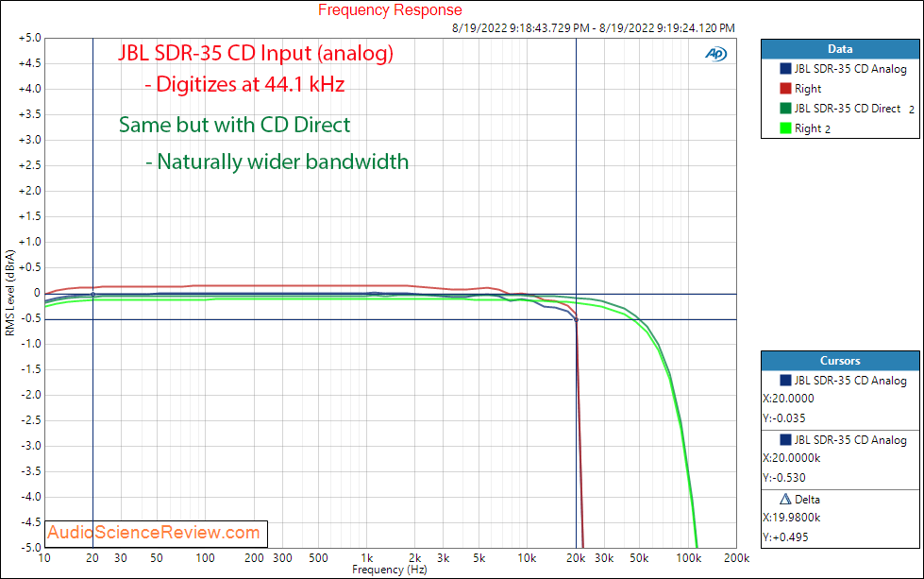Select the dark blue JBL SDR-35 CD Analog swatch in Data legend
Viewport: 924px width, 579px height.
(x=785, y=68)
